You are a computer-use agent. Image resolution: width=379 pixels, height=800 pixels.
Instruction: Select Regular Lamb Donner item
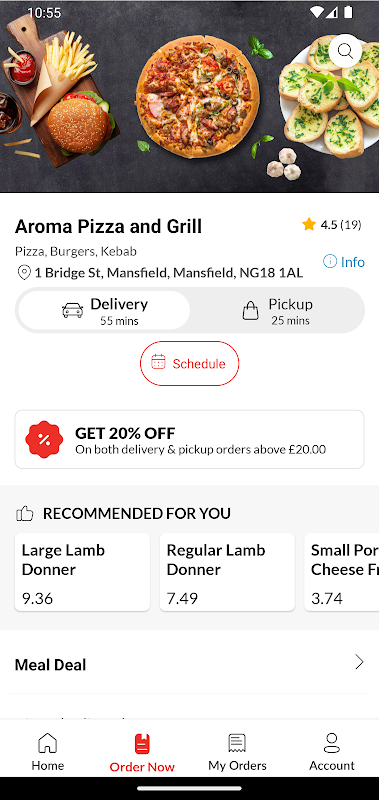point(227,572)
